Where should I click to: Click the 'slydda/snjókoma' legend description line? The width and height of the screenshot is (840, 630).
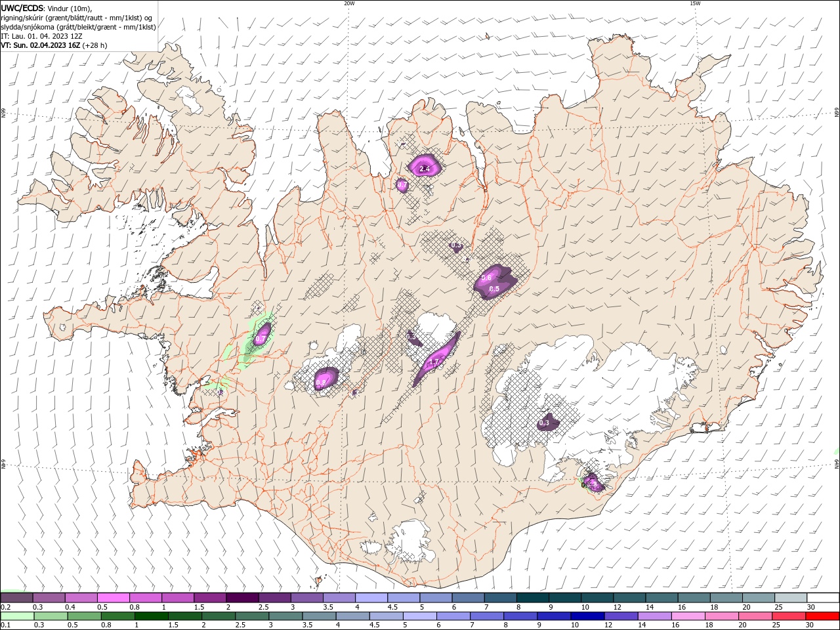(78, 27)
